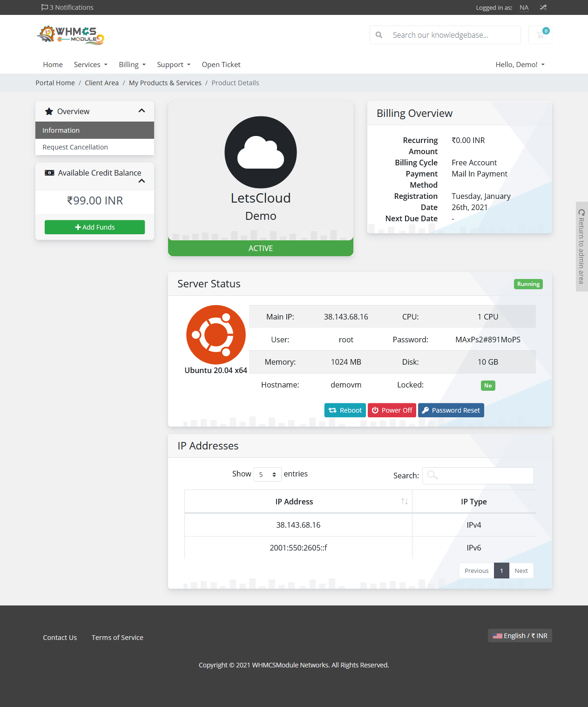The image size is (588, 707).
Task: Click the 10 GB disk value
Action: click(x=488, y=362)
